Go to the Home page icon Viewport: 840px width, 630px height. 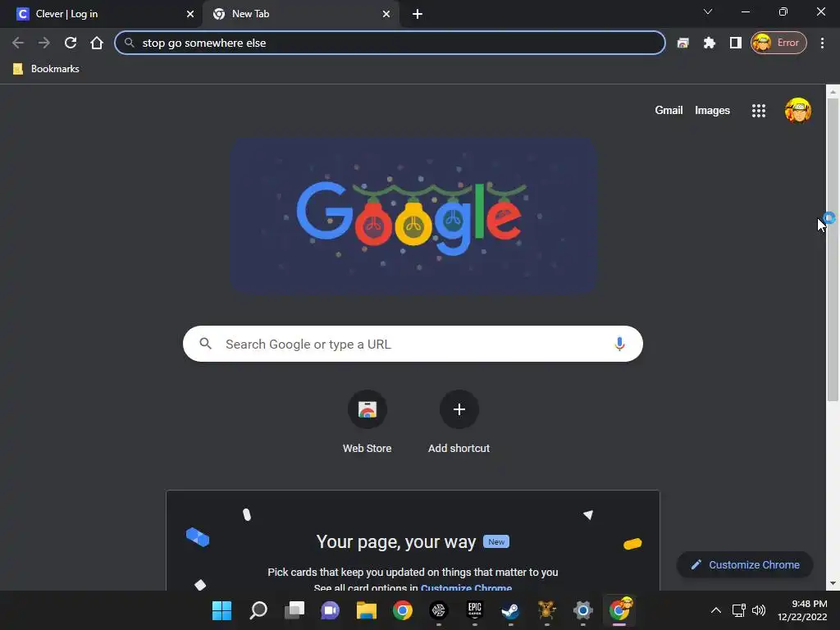pos(97,43)
